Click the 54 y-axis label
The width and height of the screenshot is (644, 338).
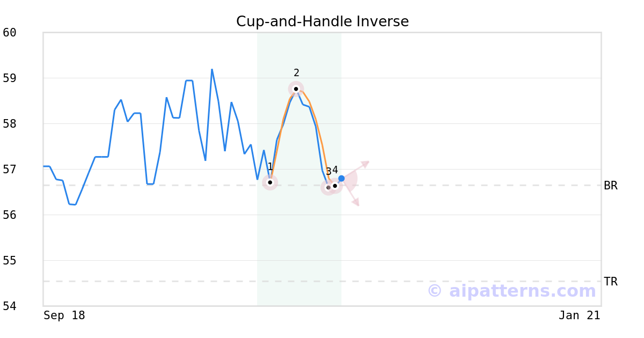(10, 306)
